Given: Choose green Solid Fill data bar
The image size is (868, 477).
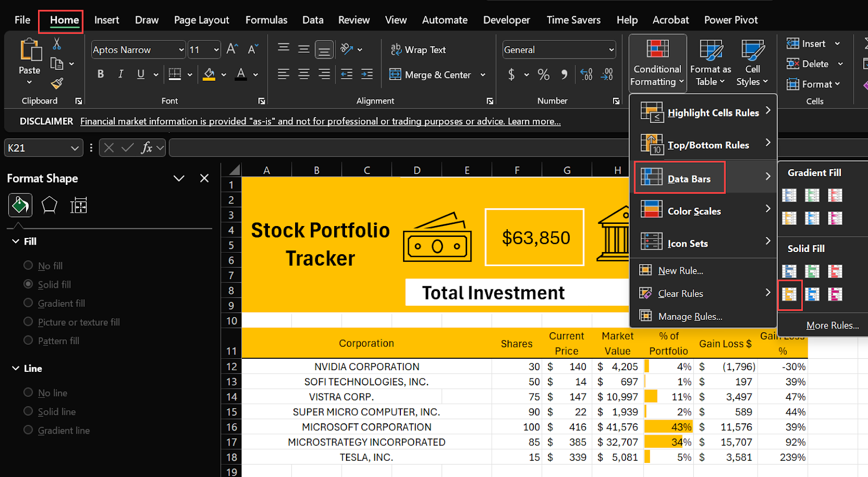Looking at the screenshot, I should click(812, 271).
